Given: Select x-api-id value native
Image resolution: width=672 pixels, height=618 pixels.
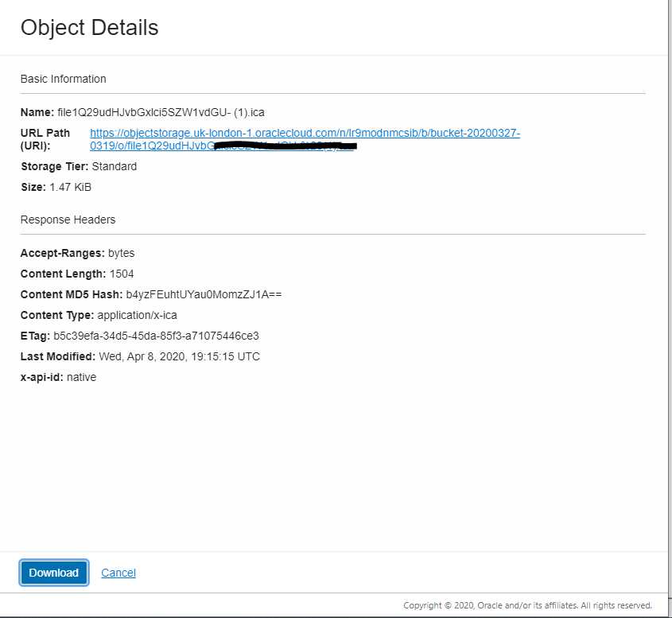Looking at the screenshot, I should pyautogui.click(x=81, y=377).
